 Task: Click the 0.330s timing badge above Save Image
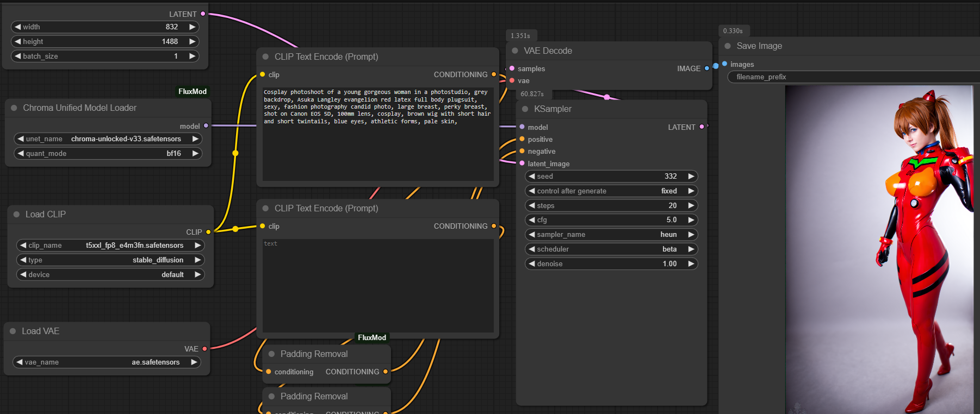point(733,31)
